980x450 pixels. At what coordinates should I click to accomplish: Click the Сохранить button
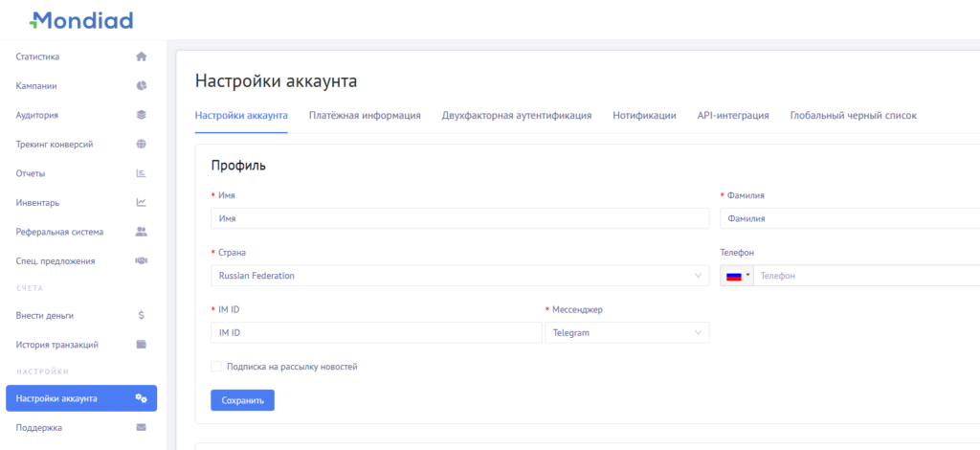[x=242, y=400]
